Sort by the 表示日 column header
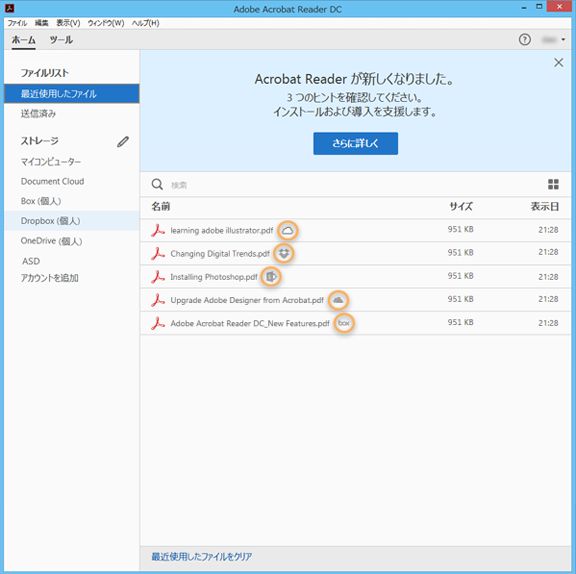 tap(545, 206)
